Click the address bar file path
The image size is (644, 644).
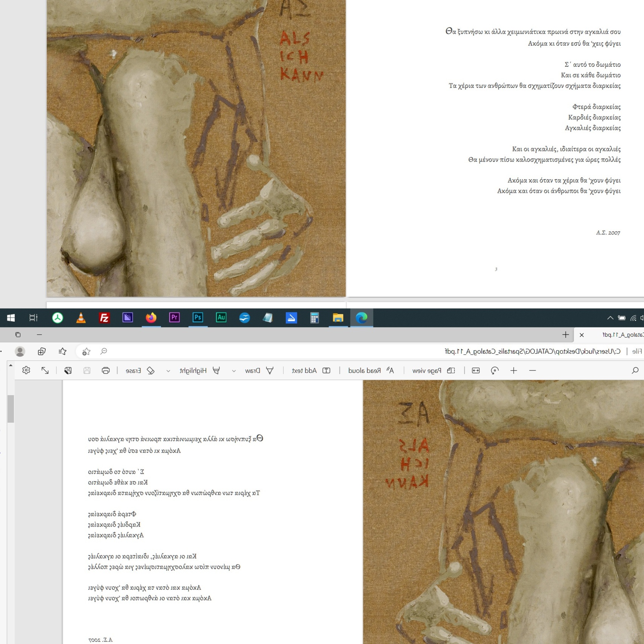532,351
